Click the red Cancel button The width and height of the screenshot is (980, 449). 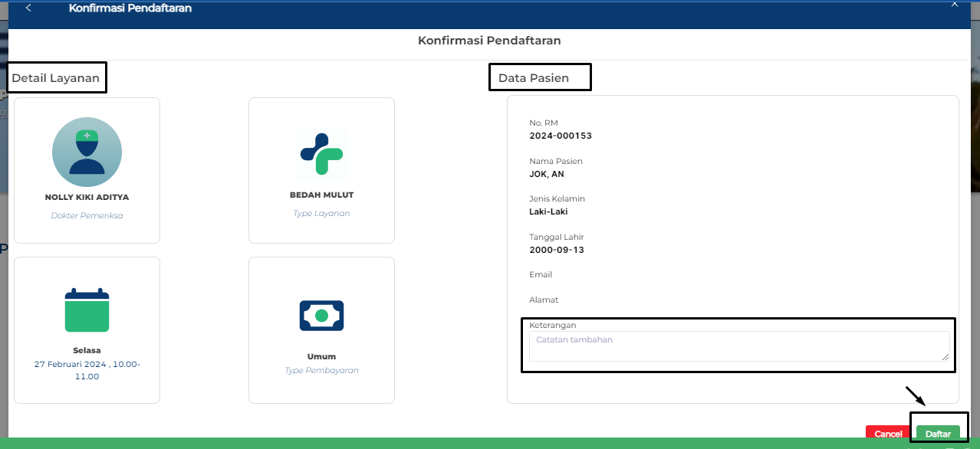coord(888,434)
